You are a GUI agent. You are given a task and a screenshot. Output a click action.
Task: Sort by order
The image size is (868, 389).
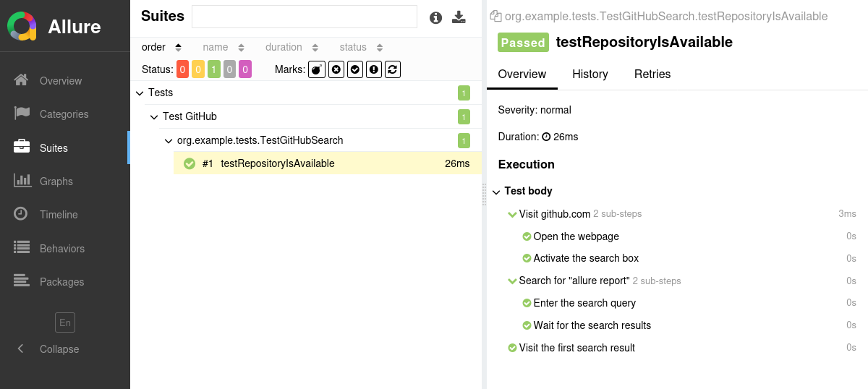pyautogui.click(x=161, y=47)
